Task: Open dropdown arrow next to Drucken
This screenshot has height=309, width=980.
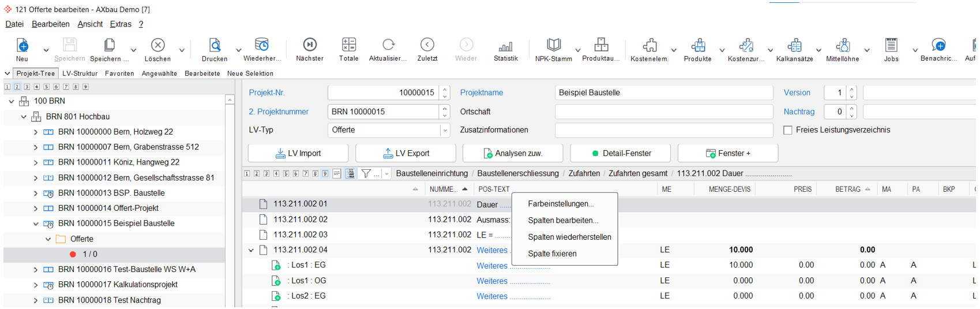Action: point(238,50)
